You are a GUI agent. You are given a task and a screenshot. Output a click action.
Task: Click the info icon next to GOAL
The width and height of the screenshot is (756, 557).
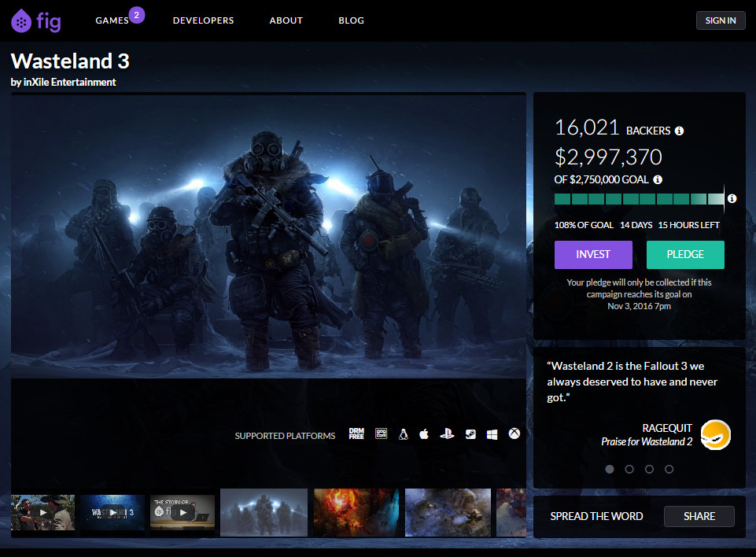[658, 179]
